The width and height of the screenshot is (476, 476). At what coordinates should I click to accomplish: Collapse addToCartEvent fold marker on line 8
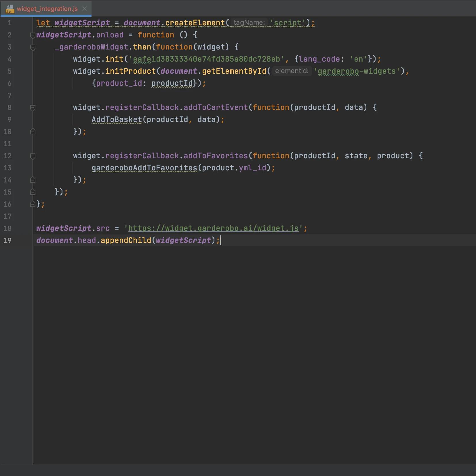click(x=33, y=108)
